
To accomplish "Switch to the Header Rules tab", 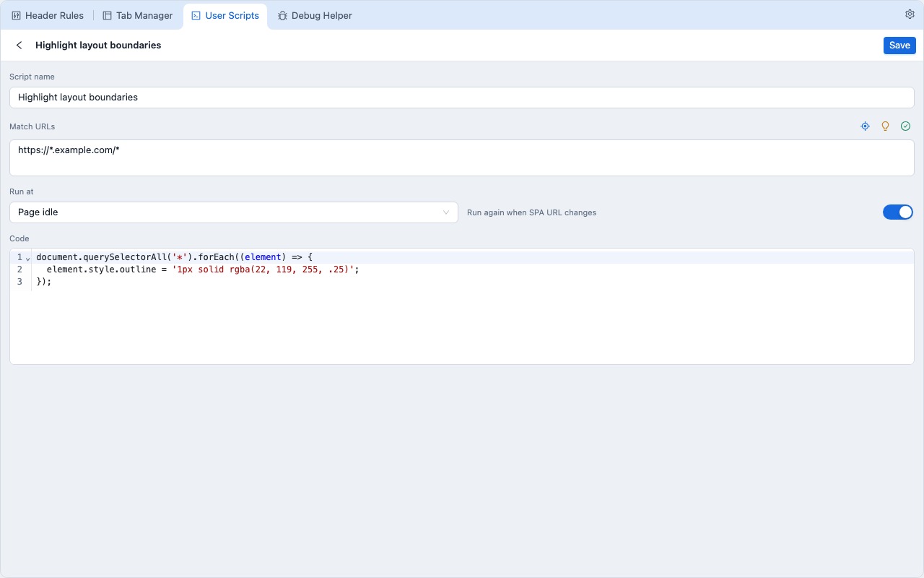I will (48, 15).
